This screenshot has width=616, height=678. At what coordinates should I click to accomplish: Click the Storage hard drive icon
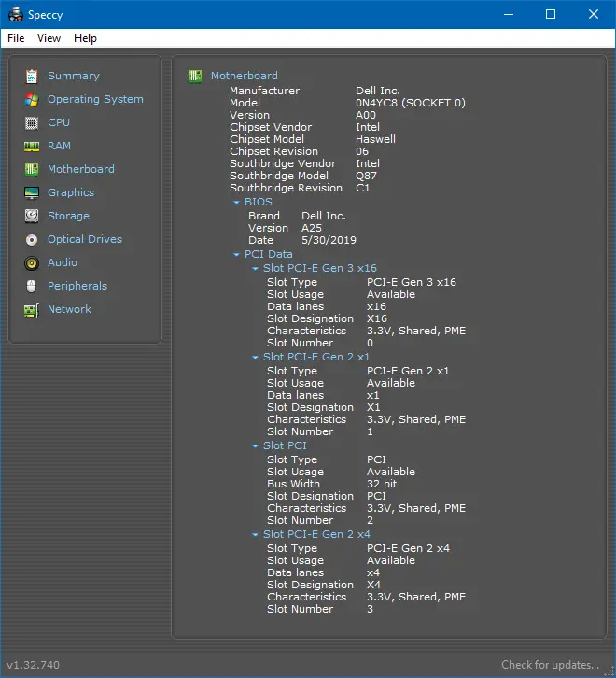(32, 216)
